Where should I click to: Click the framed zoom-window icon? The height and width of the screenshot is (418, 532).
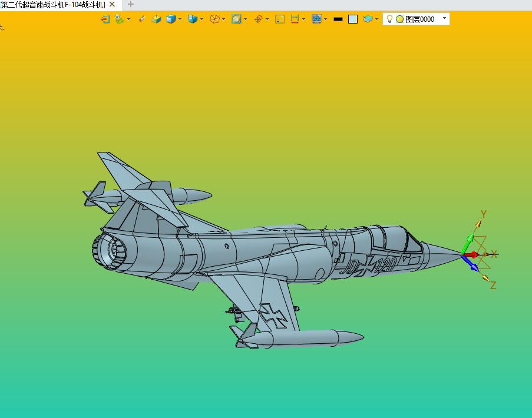[236, 19]
